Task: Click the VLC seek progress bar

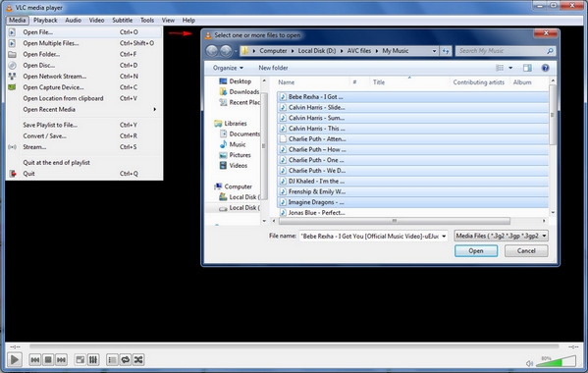Action: click(294, 346)
